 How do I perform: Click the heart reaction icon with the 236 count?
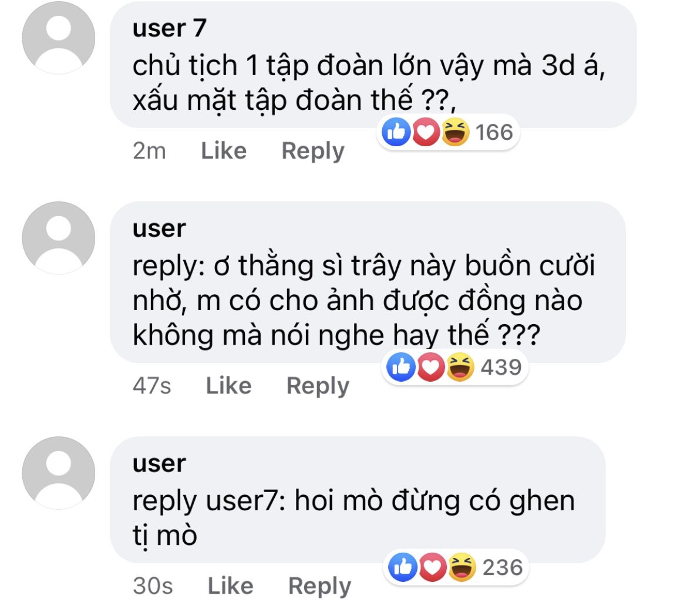pyautogui.click(x=432, y=567)
